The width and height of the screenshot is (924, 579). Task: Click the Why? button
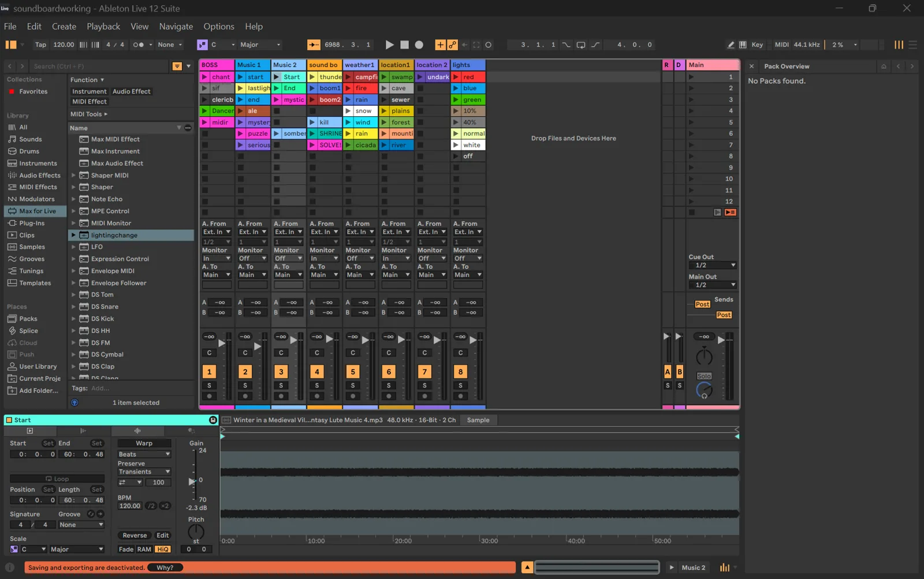165,567
